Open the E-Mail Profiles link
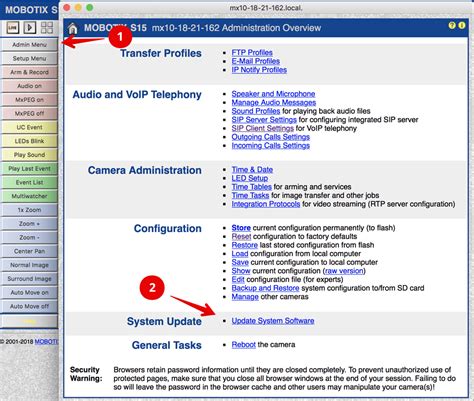 coord(256,61)
